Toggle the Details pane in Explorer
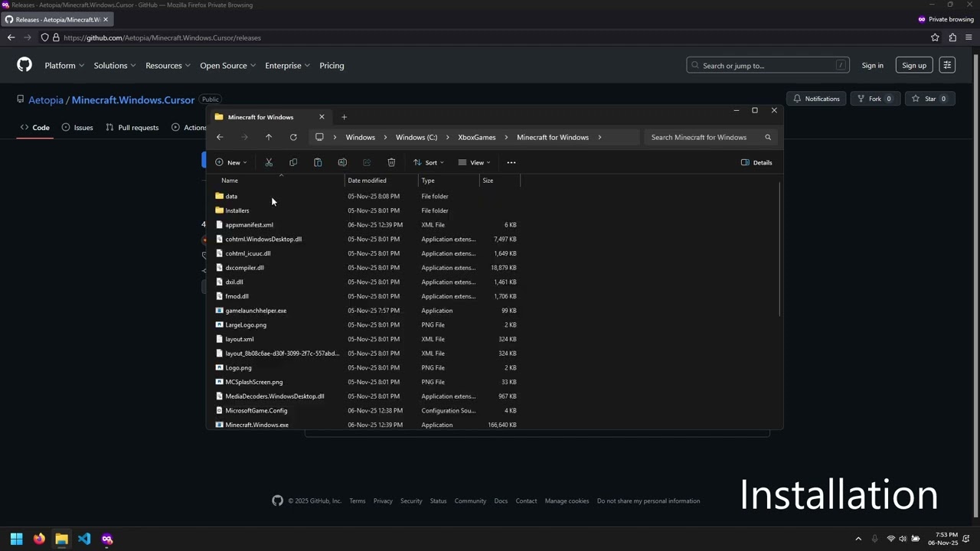This screenshot has width=980, height=551. [x=756, y=162]
